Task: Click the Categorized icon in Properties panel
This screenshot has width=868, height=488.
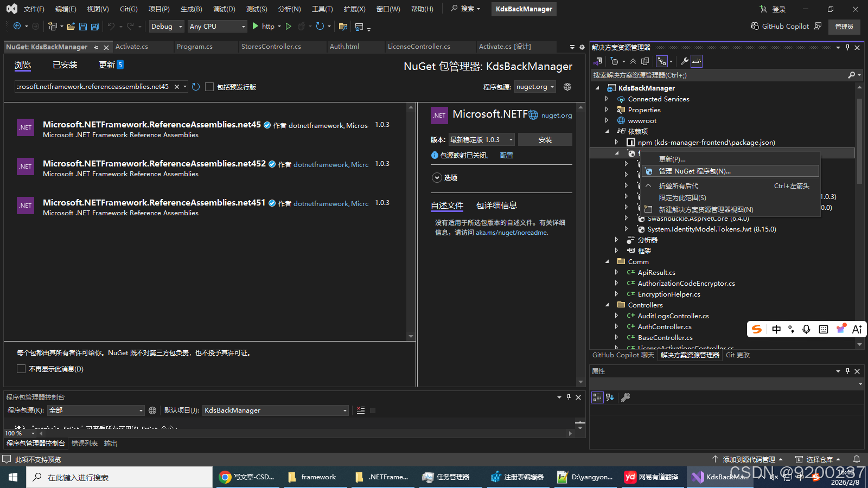Action: coord(597,397)
